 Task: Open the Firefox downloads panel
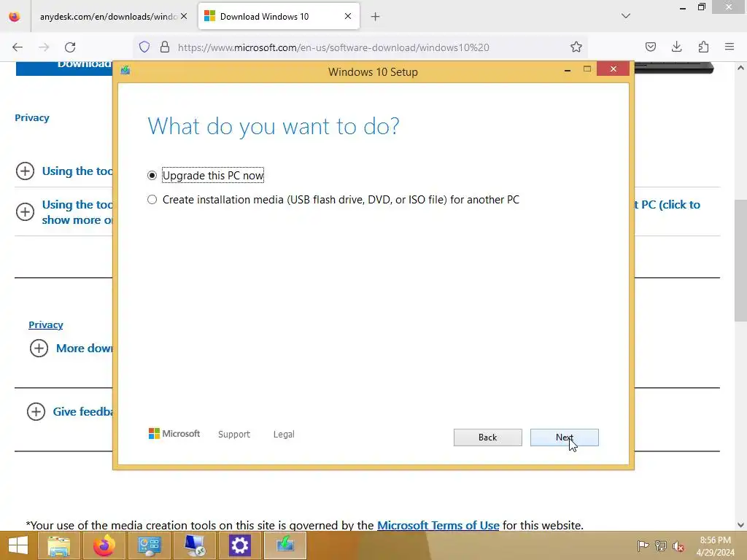676,47
